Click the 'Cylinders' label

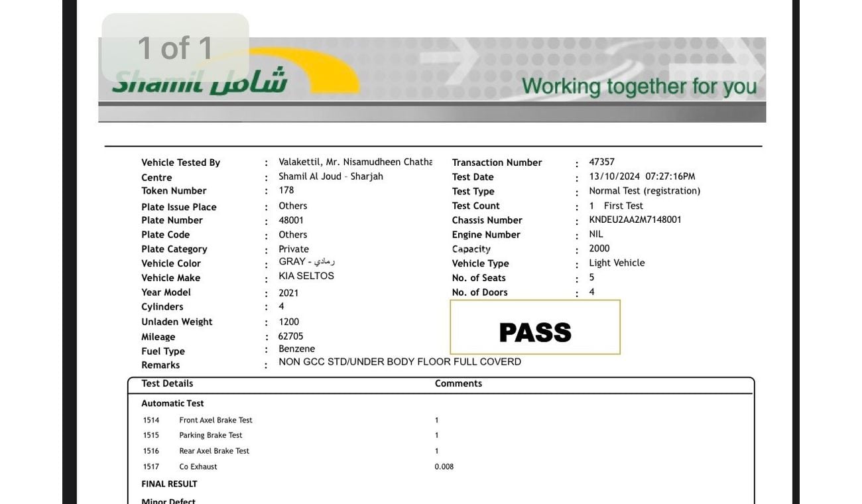click(x=162, y=307)
